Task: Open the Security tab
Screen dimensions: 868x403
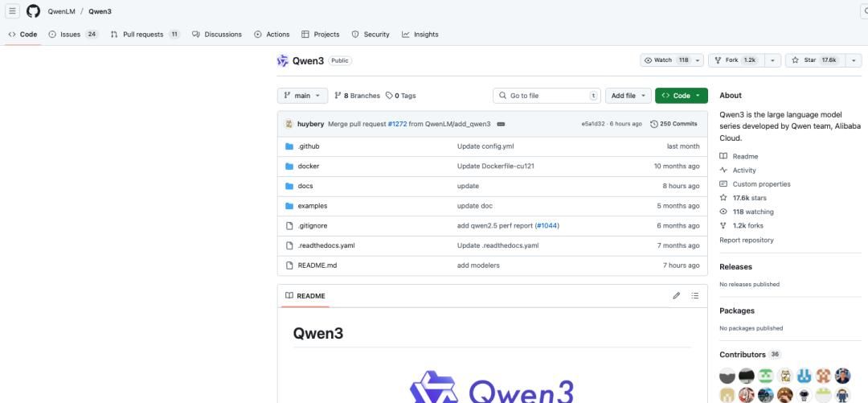Action: tap(371, 35)
